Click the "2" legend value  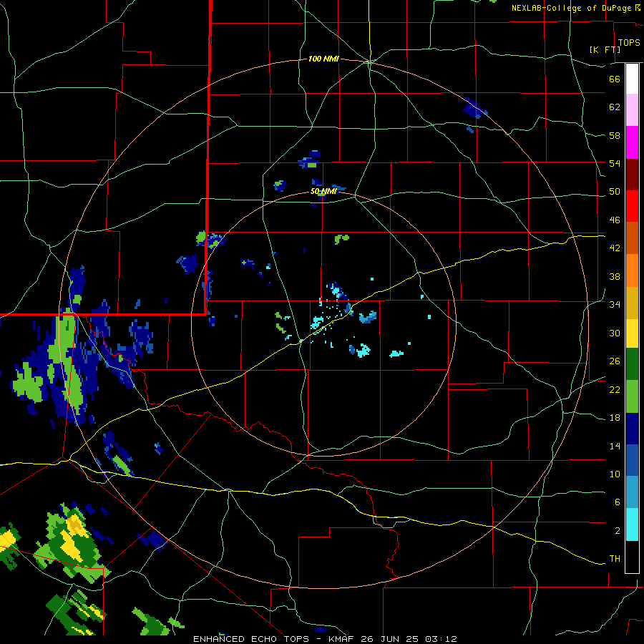tap(617, 531)
